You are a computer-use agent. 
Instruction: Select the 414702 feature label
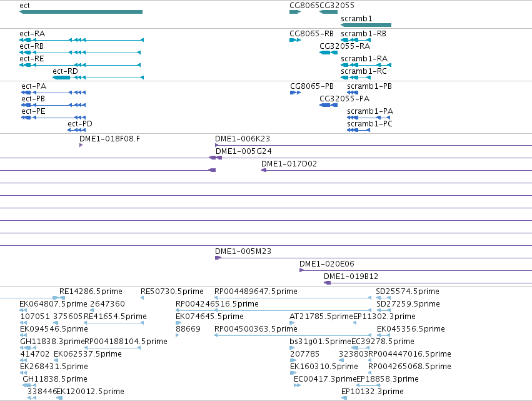[x=34, y=354]
